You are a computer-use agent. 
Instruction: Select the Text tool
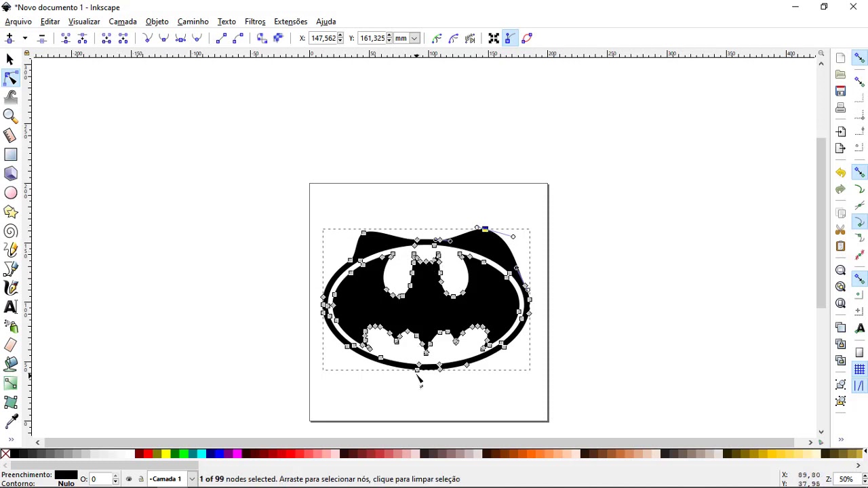coord(10,307)
